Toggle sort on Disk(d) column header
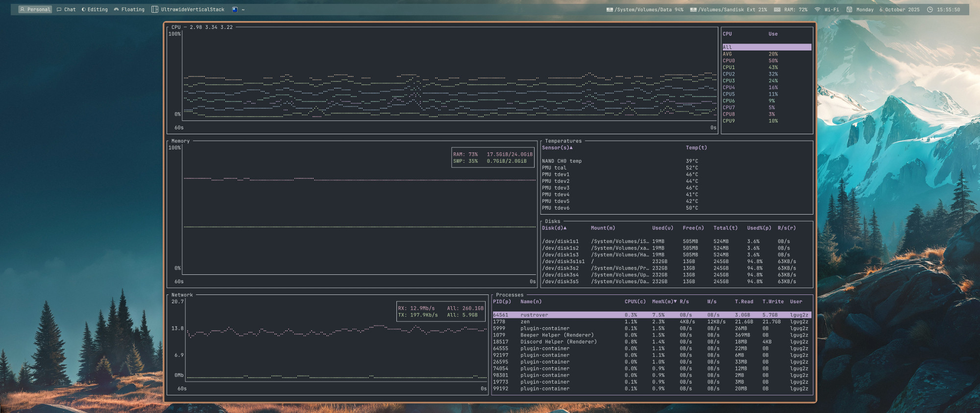980x413 pixels. pos(554,228)
